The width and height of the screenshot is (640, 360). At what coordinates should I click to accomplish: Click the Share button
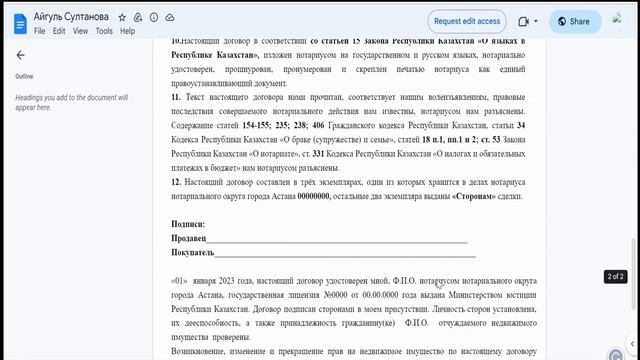tap(575, 21)
